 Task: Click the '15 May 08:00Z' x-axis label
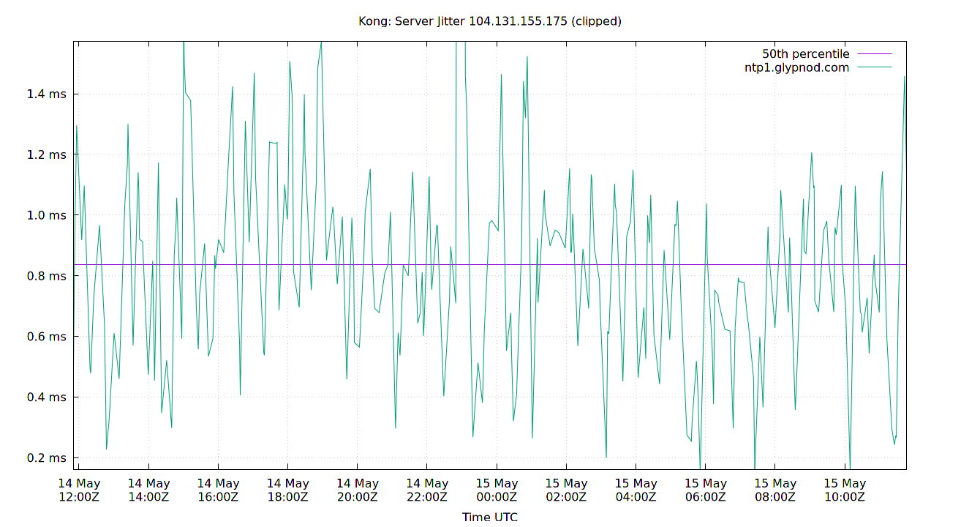coord(775,490)
